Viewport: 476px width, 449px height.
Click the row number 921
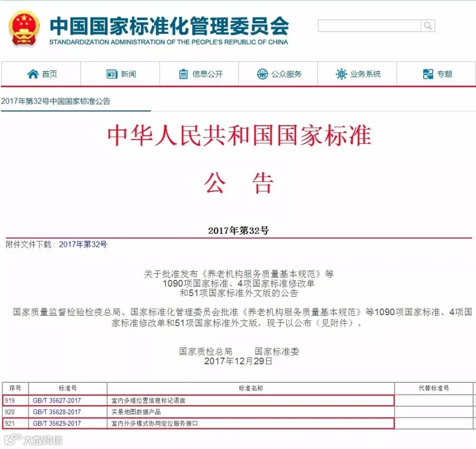(10, 424)
